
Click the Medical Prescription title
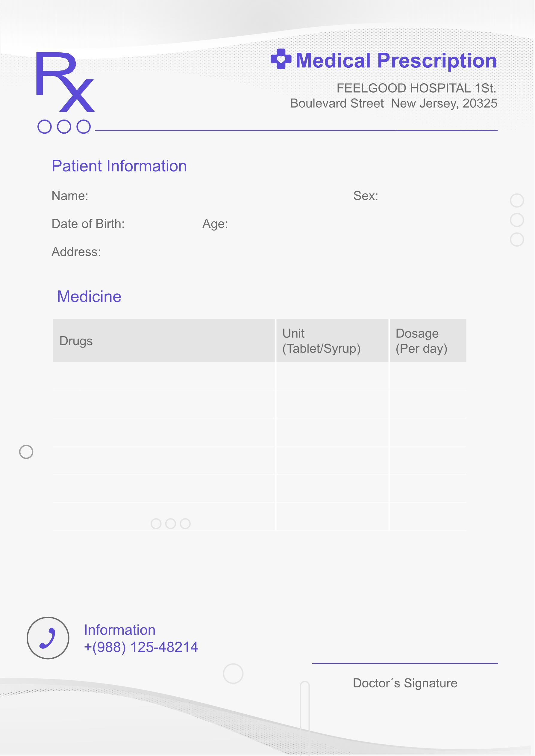point(396,61)
